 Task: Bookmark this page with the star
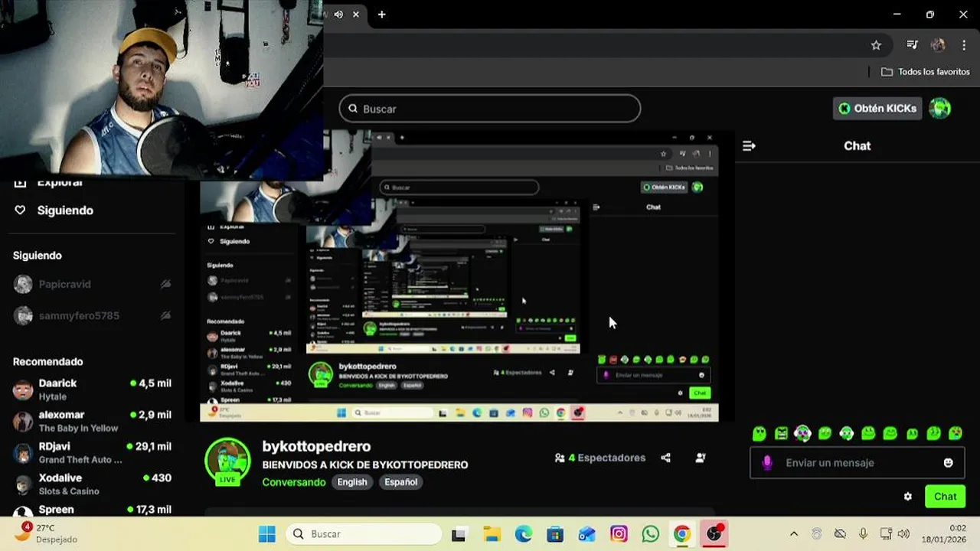(876, 45)
